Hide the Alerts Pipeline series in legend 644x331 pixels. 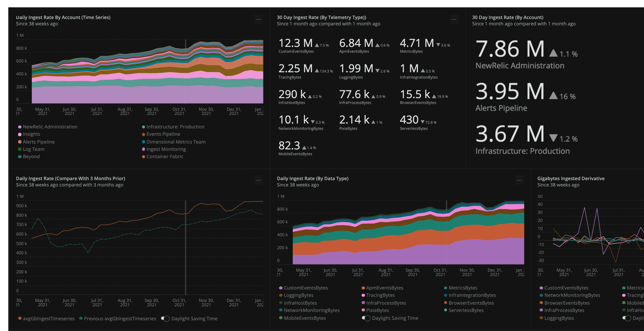(x=39, y=142)
